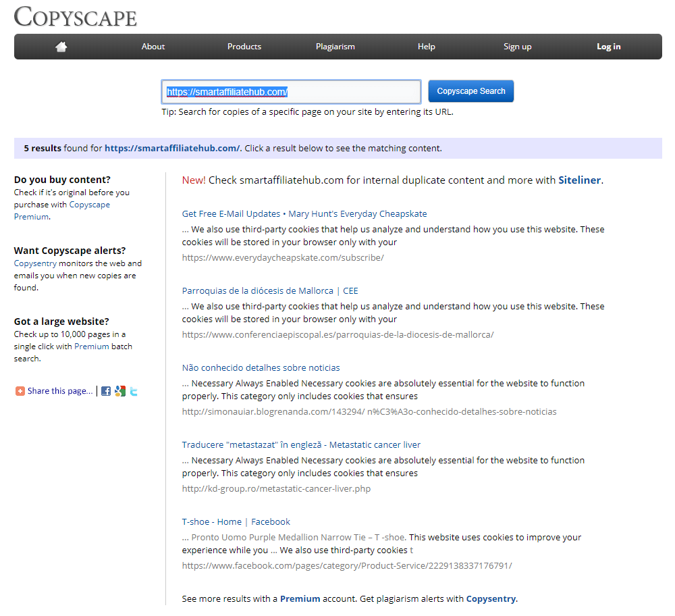This screenshot has width=675, height=616.
Task: Open the Siteliner link
Action: (579, 180)
